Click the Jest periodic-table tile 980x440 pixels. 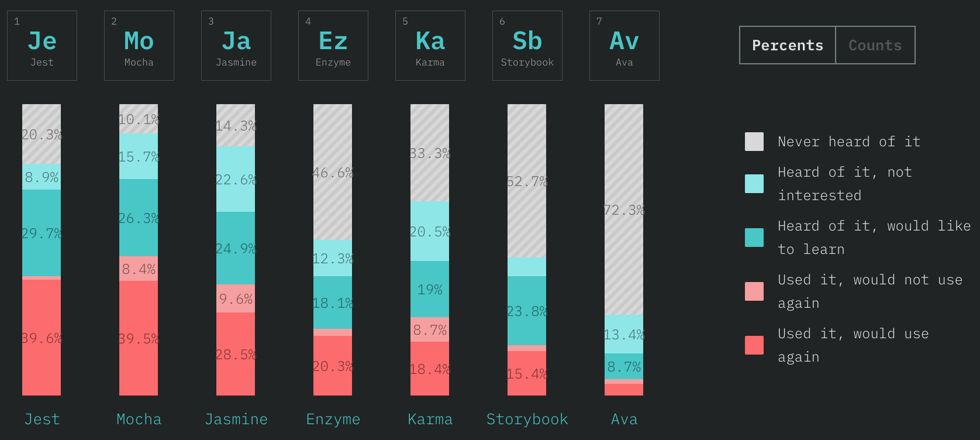pyautogui.click(x=42, y=46)
